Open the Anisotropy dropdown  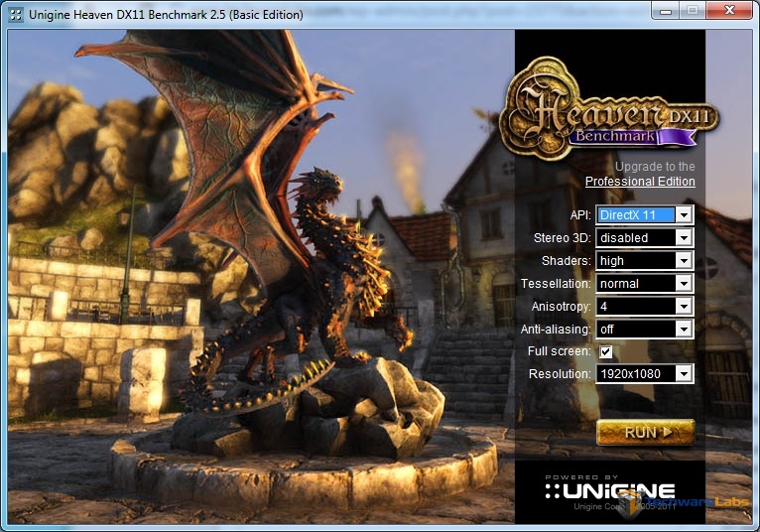(x=645, y=306)
